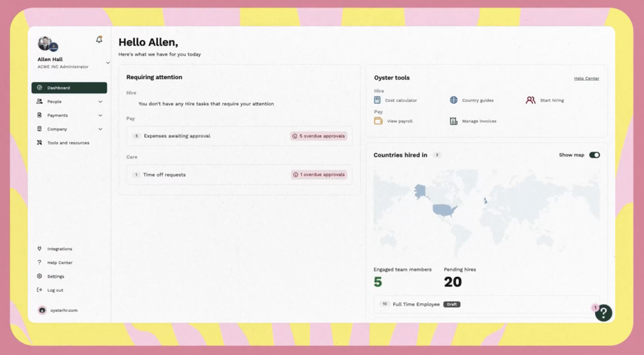Click the View payroll wallet icon
The width and height of the screenshot is (644, 355).
click(378, 121)
